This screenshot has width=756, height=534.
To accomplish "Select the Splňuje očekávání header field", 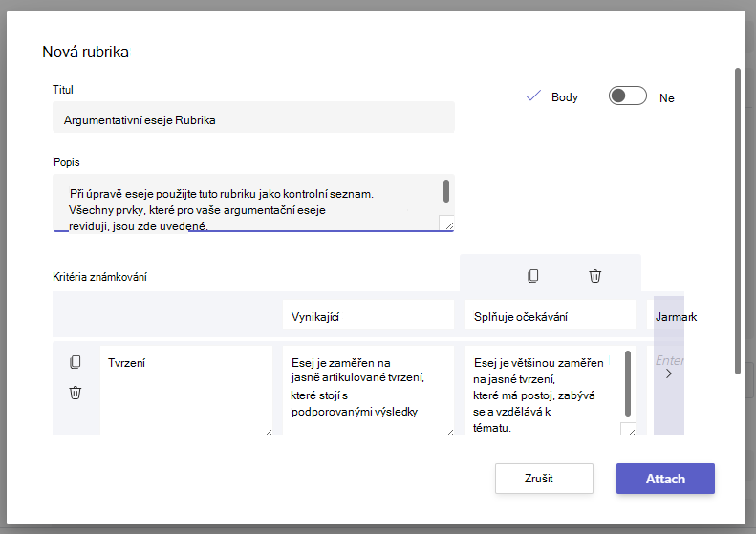I will [551, 314].
